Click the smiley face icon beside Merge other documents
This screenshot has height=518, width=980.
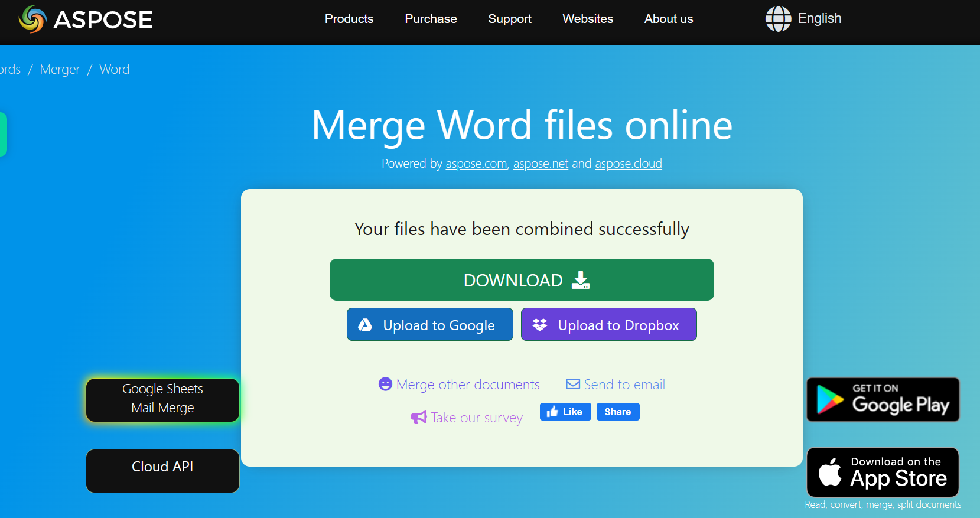[x=385, y=385]
